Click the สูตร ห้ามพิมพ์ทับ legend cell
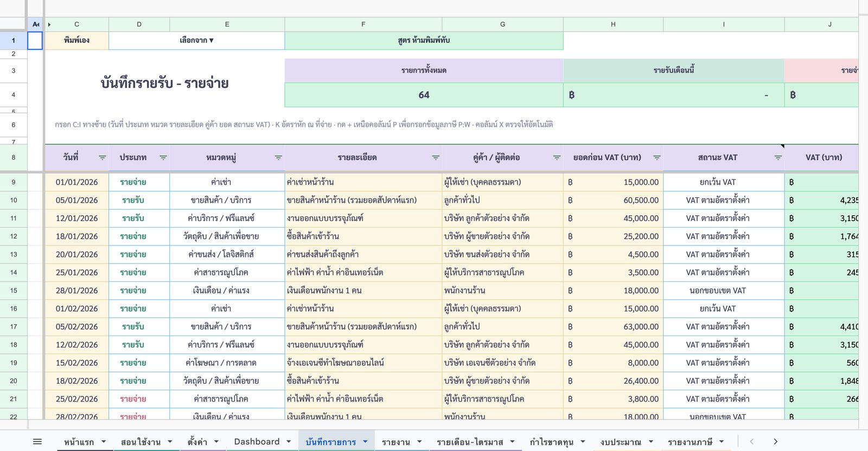Screen dimensions: 868x451 click(x=424, y=41)
